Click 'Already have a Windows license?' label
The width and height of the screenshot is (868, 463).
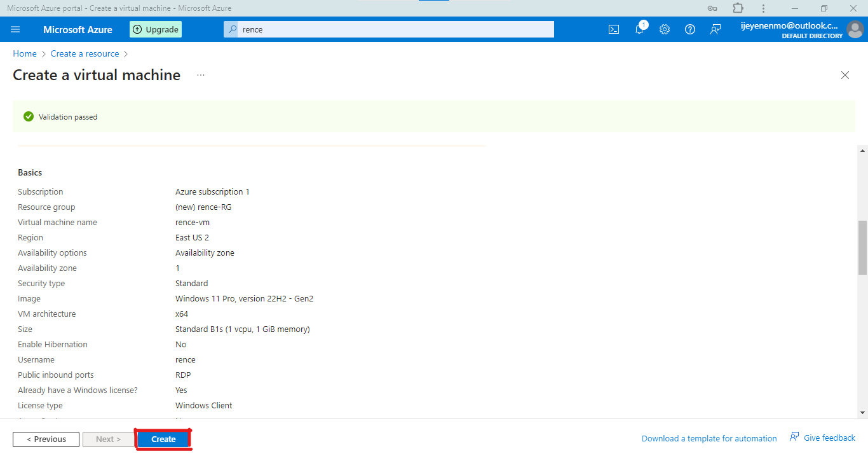point(78,390)
